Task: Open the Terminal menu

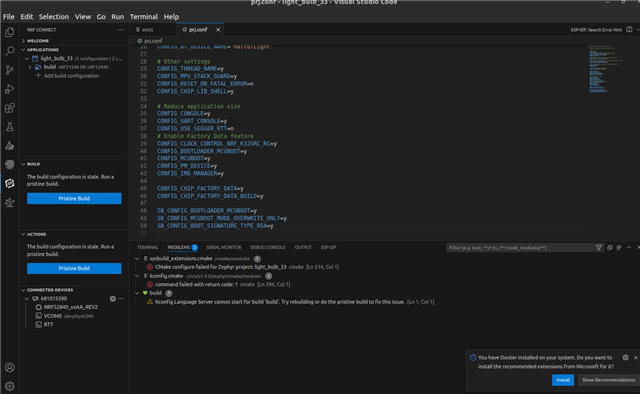Action: point(144,17)
